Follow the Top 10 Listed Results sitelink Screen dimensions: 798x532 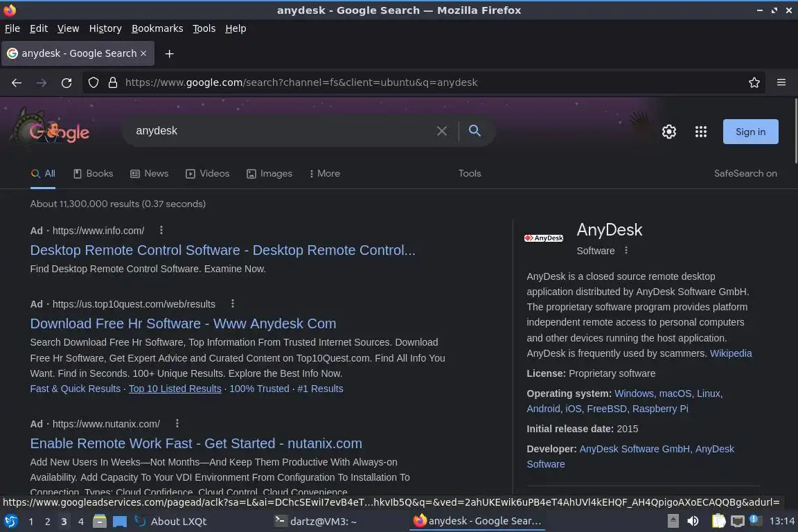[175, 389]
